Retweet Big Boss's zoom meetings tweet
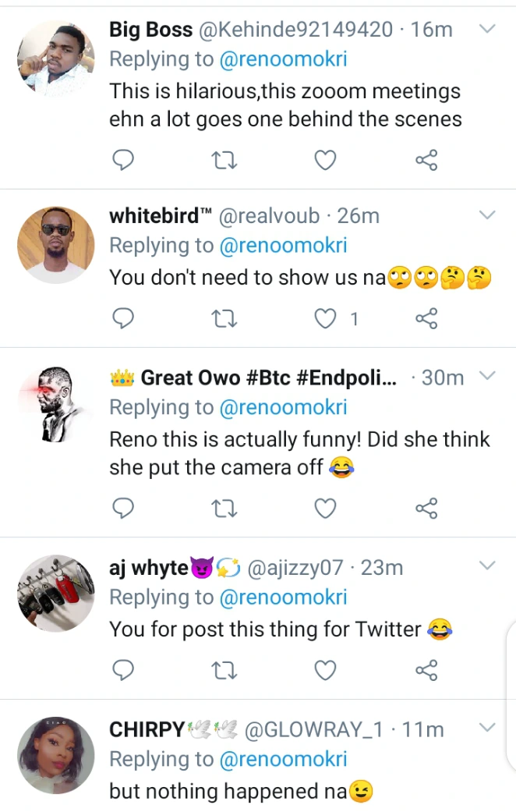 pyautogui.click(x=224, y=161)
